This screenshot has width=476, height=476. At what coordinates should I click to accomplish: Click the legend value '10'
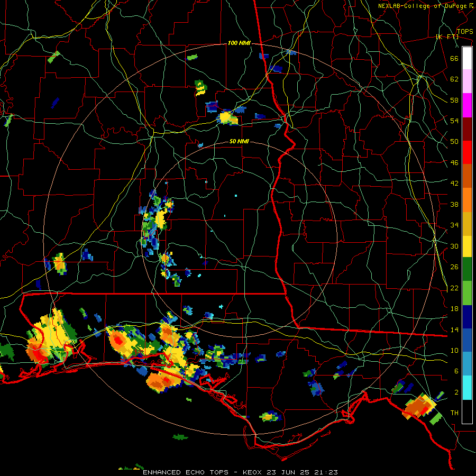coord(454,351)
